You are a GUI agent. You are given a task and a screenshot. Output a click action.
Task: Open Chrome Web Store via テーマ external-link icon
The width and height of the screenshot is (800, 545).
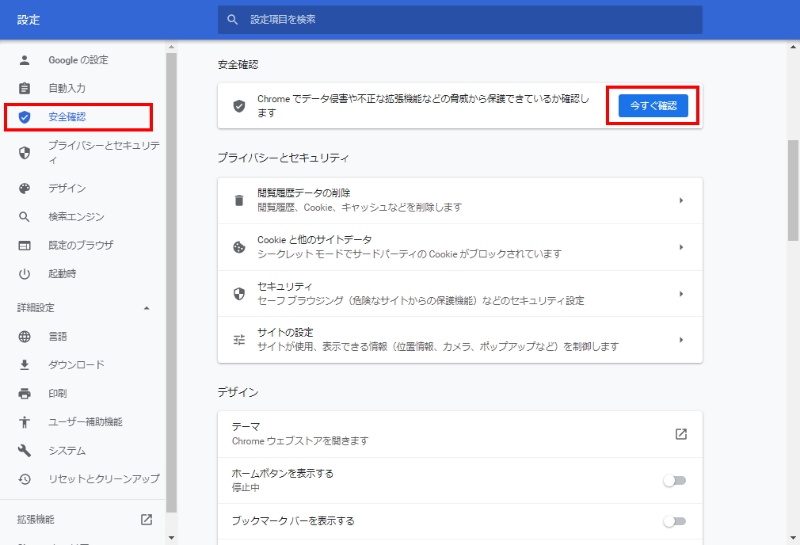(x=680, y=434)
